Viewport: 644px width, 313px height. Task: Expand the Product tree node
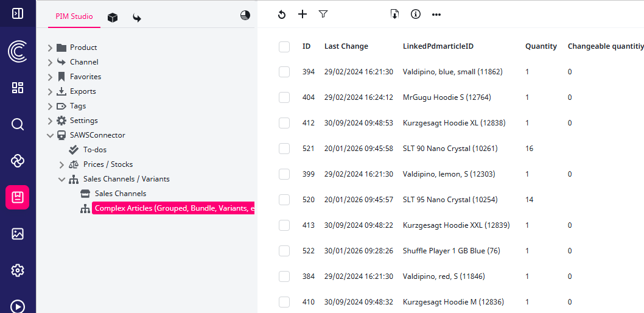tap(51, 47)
